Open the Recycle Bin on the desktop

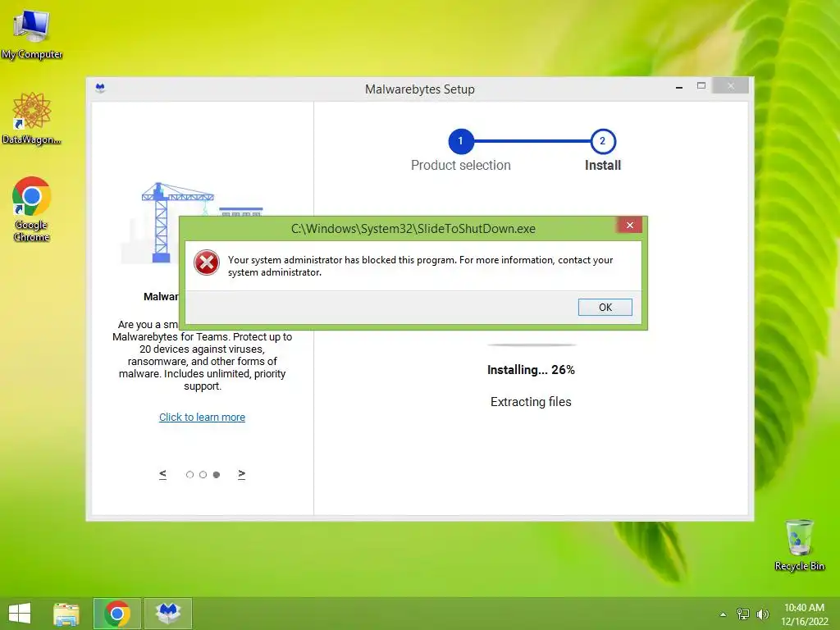(799, 545)
